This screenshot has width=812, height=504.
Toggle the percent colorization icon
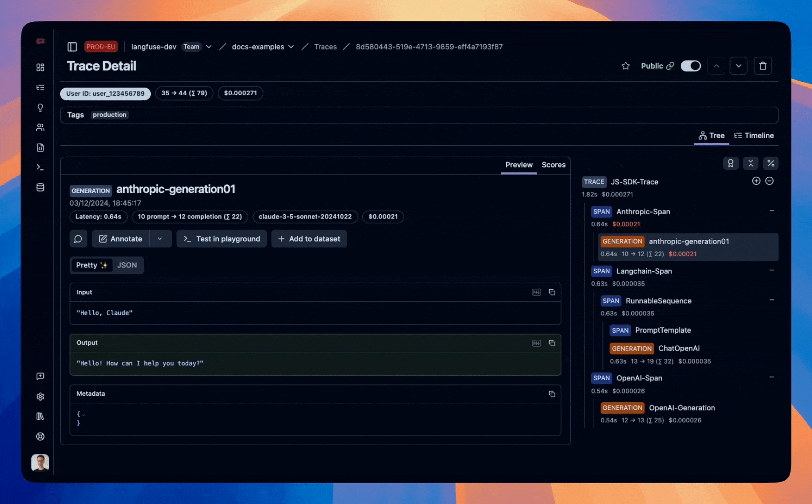point(771,163)
